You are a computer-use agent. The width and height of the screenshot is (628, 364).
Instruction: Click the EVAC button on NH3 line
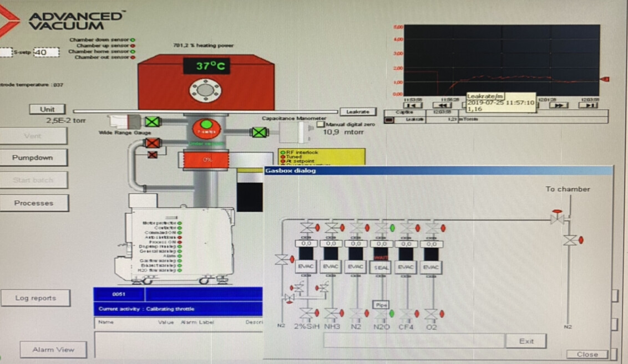pyautogui.click(x=331, y=267)
